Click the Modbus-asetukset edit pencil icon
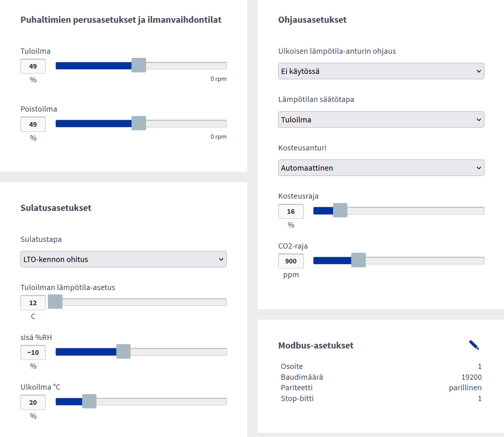 [474, 345]
